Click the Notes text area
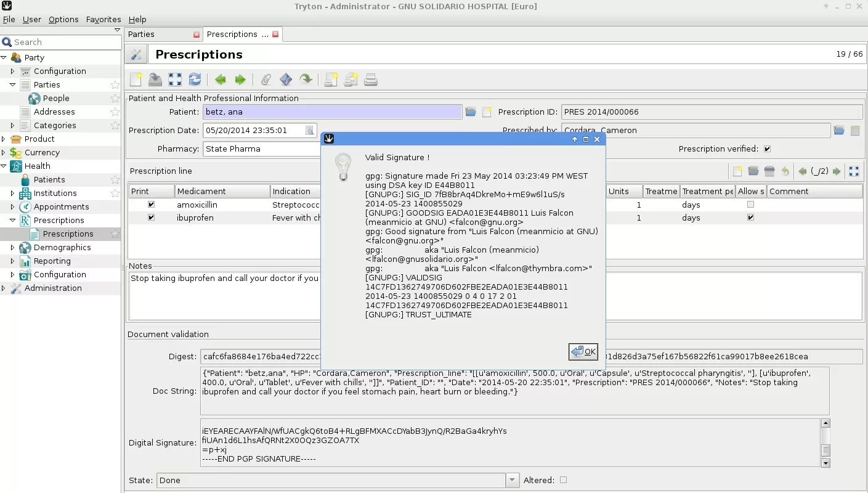This screenshot has width=868, height=493. point(495,296)
